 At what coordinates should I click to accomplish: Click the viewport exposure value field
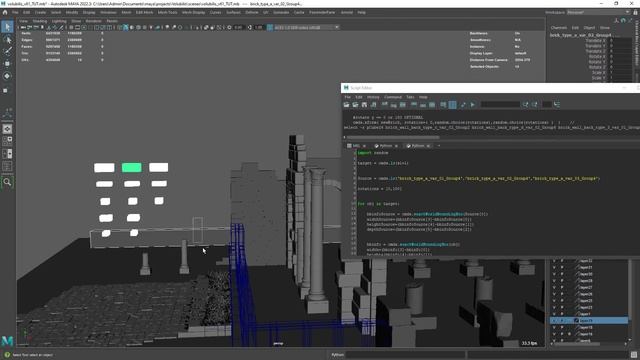tap(238, 27)
